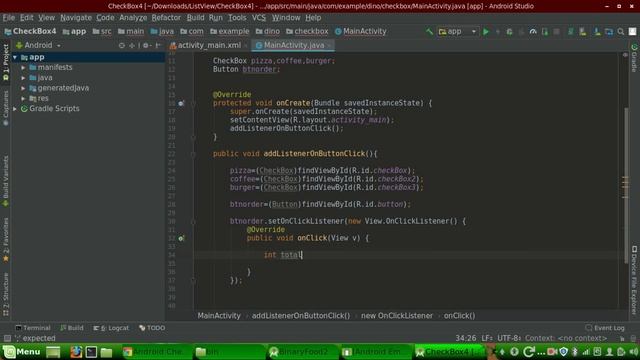
Task: Click the 34:26 line column indicator
Action: click(x=466, y=338)
